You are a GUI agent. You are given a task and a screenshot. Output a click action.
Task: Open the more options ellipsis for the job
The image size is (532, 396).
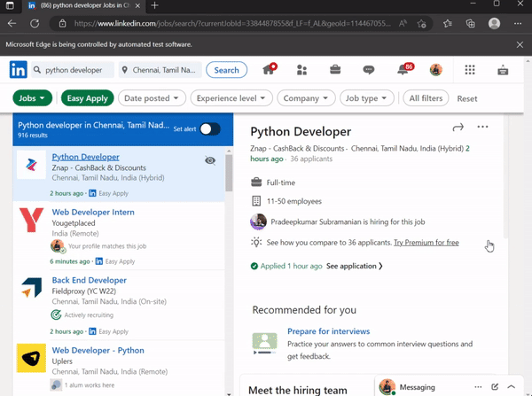tap(482, 127)
